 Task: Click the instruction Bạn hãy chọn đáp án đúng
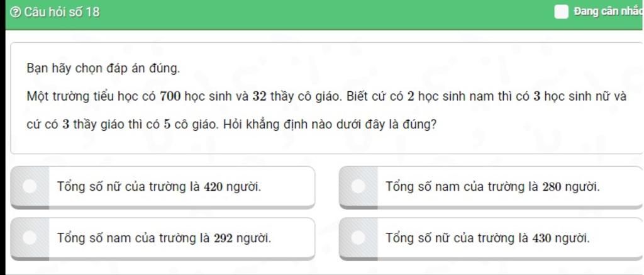click(x=103, y=68)
